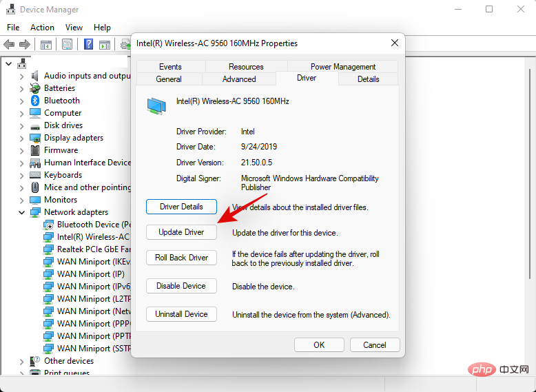Click the Display adapters icon
The image size is (536, 392).
[x=35, y=138]
